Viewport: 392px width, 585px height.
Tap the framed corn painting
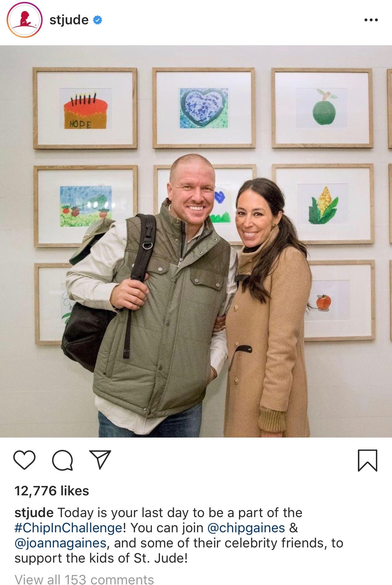tap(323, 204)
